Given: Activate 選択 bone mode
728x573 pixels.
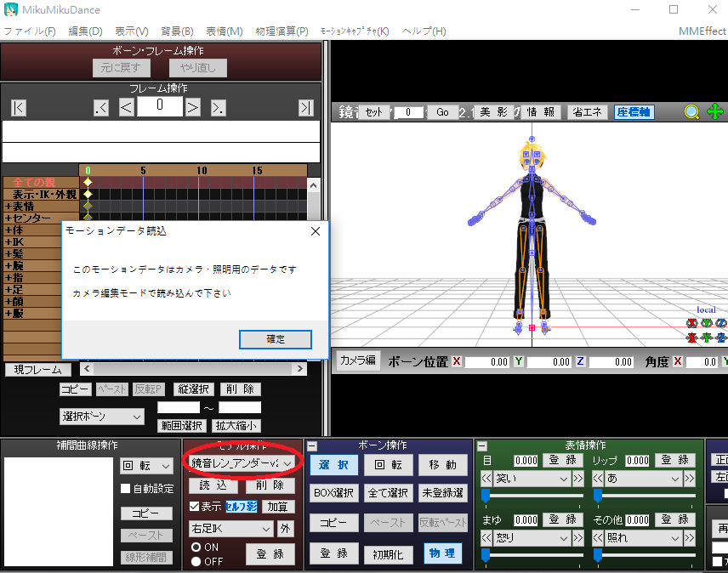Looking at the screenshot, I should coord(333,465).
